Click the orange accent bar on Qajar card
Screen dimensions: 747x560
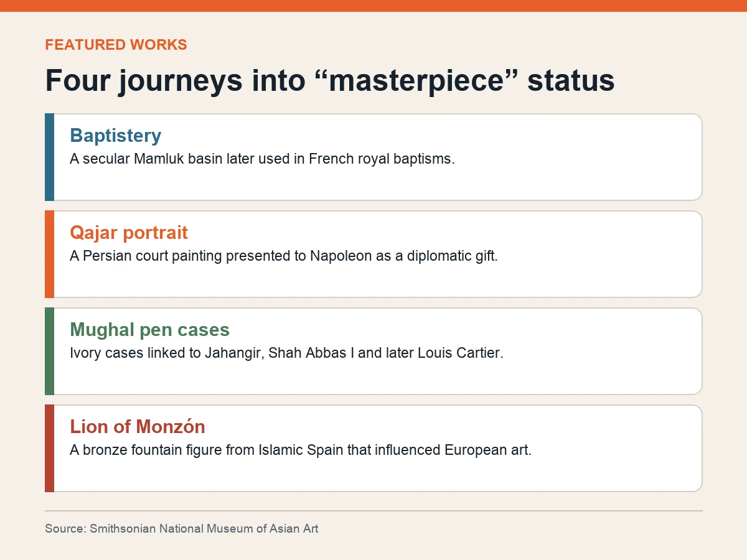point(49,254)
